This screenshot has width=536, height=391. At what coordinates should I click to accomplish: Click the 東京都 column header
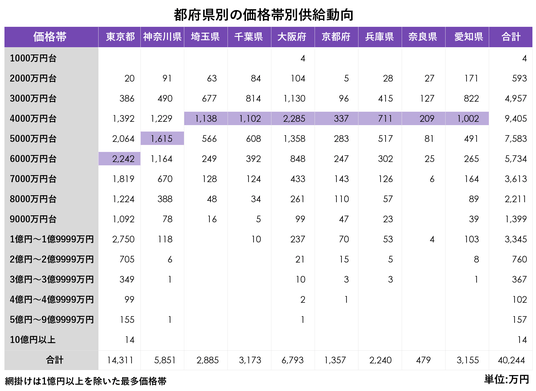(x=120, y=37)
